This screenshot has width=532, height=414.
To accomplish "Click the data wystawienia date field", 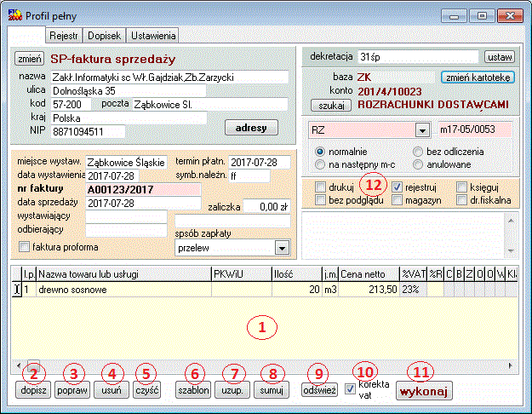I will [x=112, y=176].
